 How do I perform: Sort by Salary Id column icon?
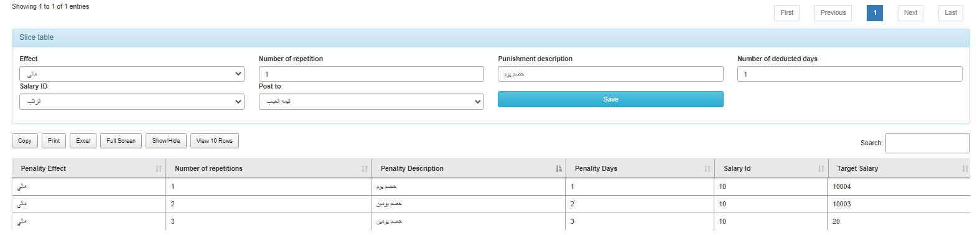tap(821, 169)
